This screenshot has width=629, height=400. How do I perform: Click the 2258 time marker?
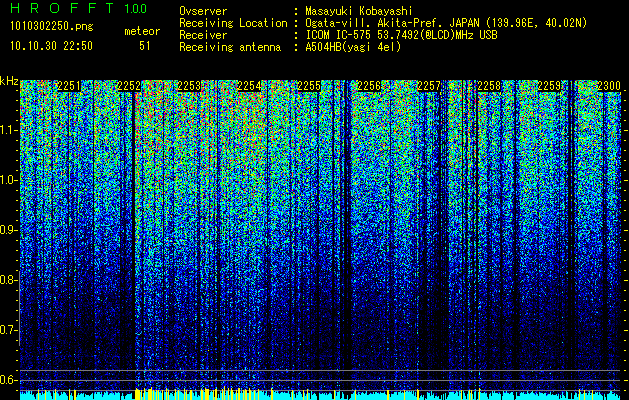pyautogui.click(x=489, y=86)
